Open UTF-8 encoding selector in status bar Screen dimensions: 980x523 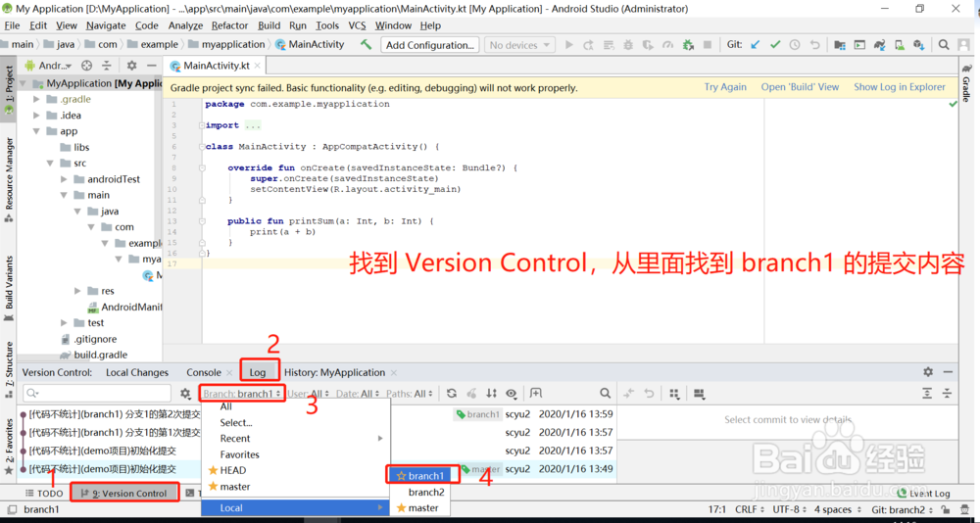[791, 509]
